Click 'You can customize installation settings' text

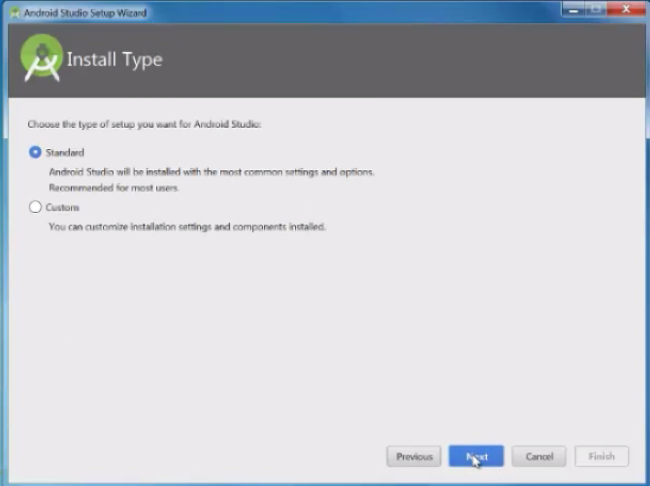tap(187, 227)
